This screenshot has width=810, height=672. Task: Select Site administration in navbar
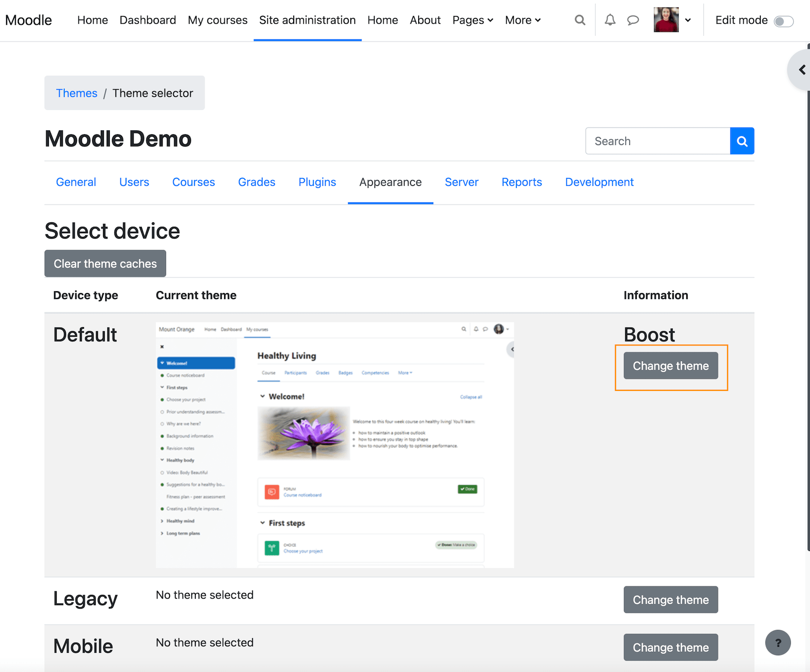[307, 20]
